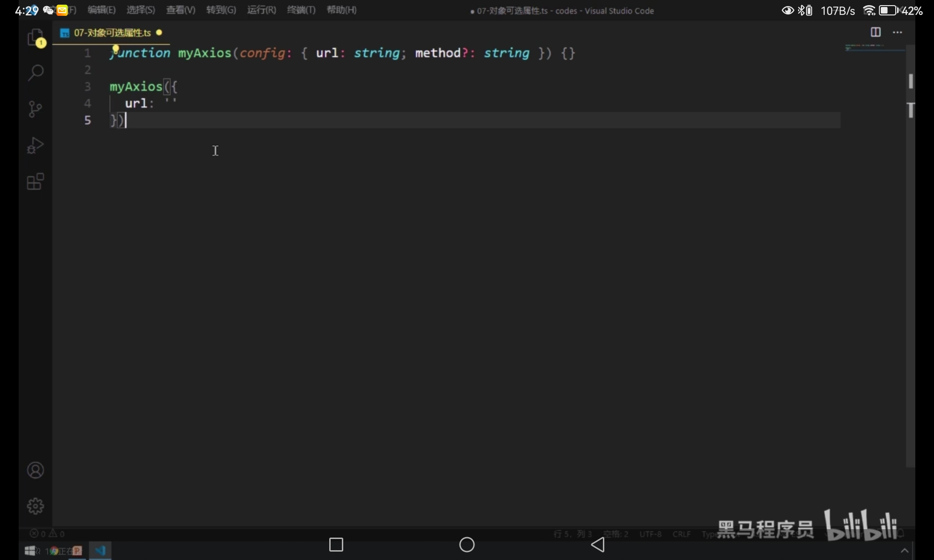
Task: Open the 编辑(E) menu
Action: tap(101, 10)
